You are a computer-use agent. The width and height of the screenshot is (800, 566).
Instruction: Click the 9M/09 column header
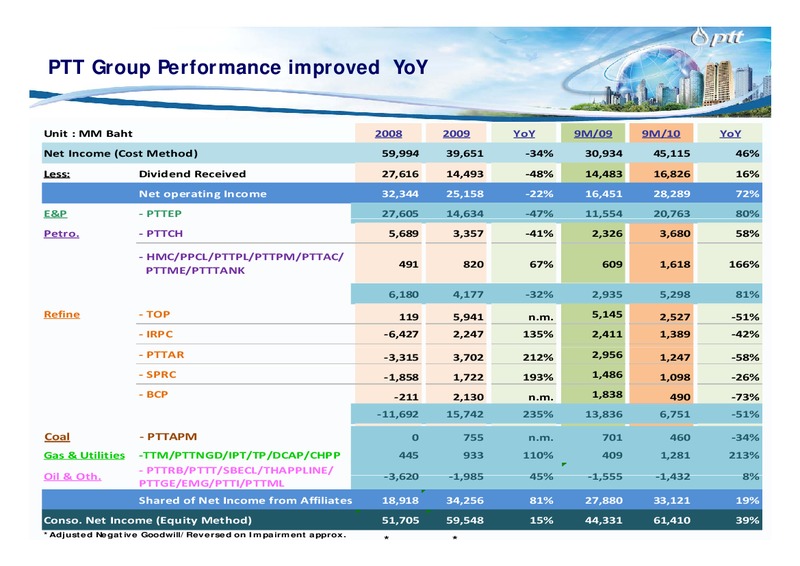tap(593, 134)
